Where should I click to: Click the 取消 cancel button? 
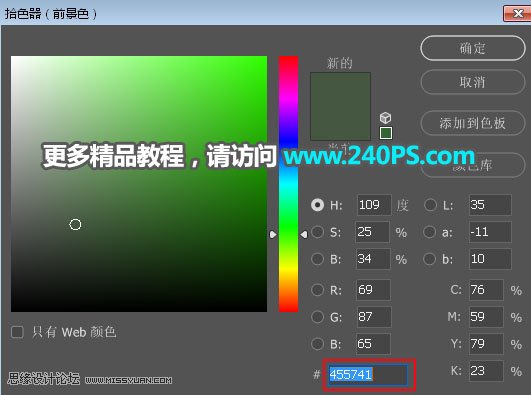(473, 82)
